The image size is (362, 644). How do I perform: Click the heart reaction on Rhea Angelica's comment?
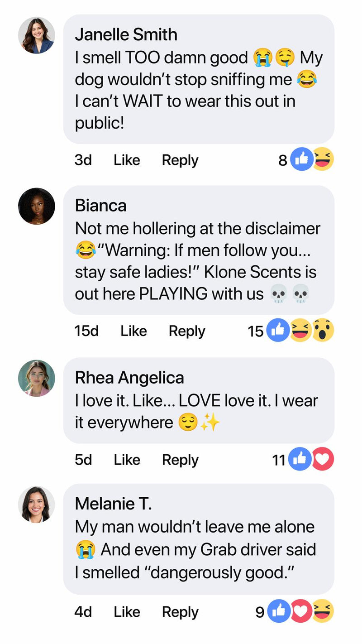tap(323, 459)
